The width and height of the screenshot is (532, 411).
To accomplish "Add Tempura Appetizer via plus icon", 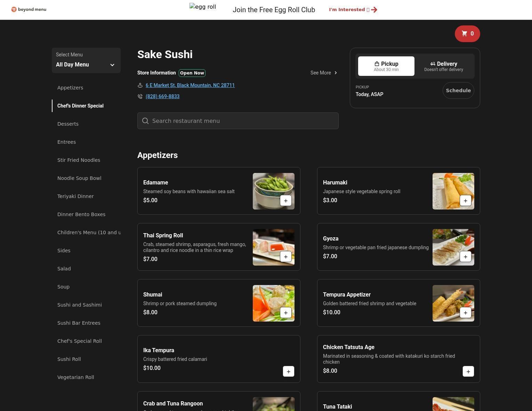I will coord(465,313).
